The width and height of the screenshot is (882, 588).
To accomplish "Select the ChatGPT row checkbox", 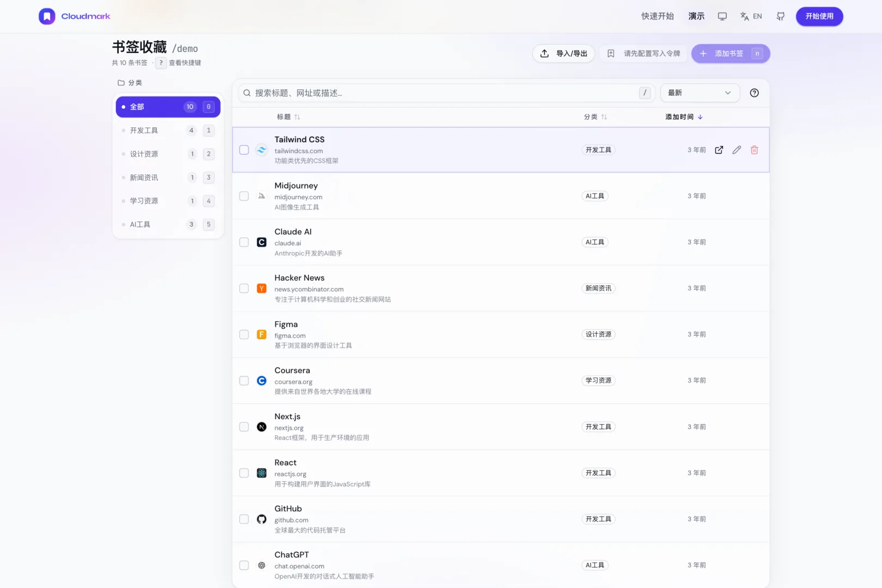I will pos(244,565).
